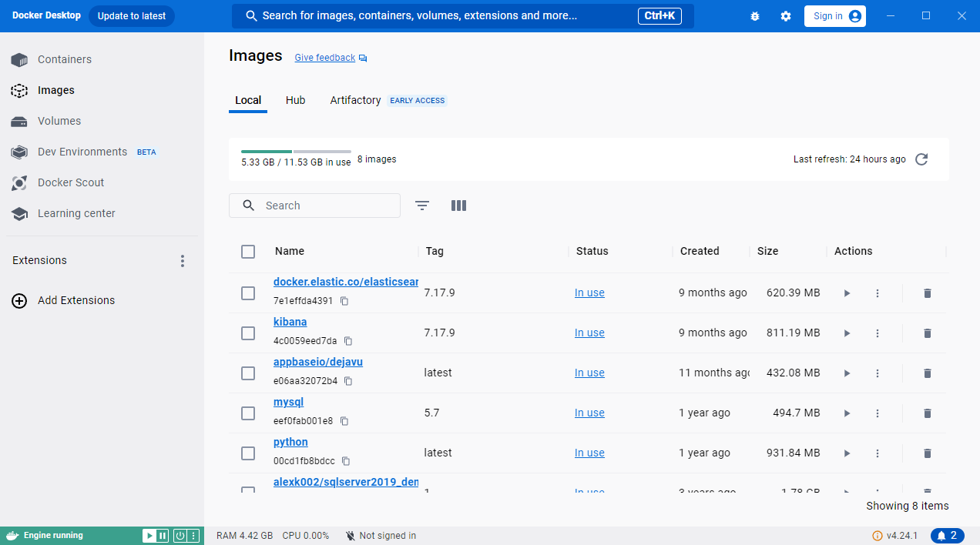The width and height of the screenshot is (980, 545).
Task: Open Volumes in the sidebar
Action: (59, 121)
